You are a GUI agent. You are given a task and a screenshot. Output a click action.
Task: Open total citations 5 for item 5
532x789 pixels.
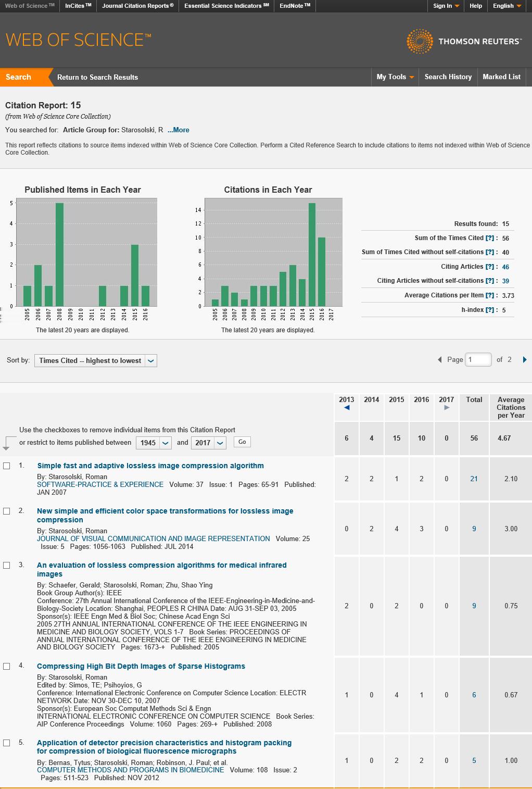coord(474,760)
